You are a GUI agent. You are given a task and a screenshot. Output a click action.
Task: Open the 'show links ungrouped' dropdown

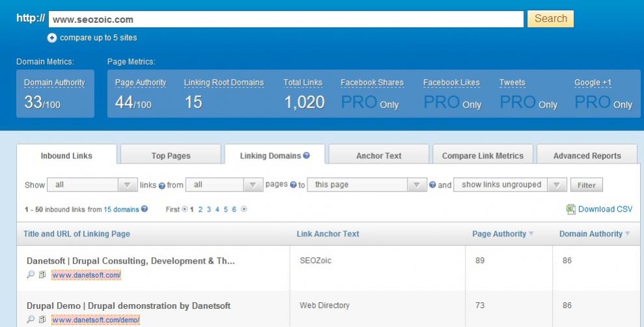(510, 184)
